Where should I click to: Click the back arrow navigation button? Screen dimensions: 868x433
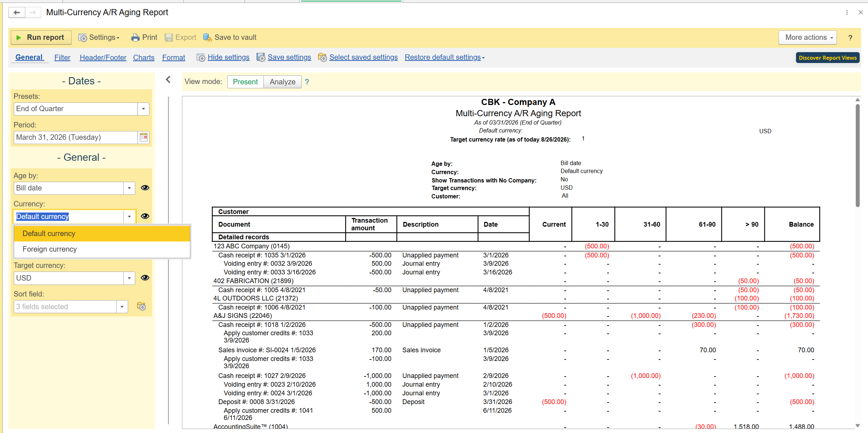tap(17, 12)
